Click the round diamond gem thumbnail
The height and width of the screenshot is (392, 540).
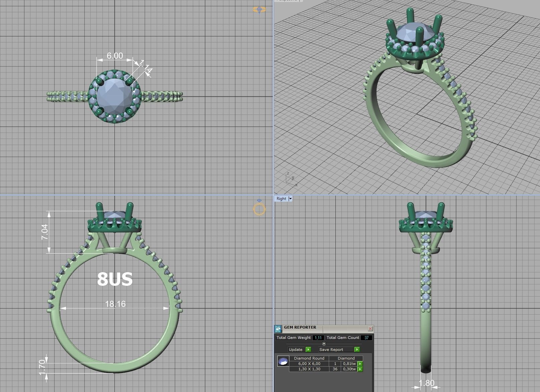pos(283,361)
